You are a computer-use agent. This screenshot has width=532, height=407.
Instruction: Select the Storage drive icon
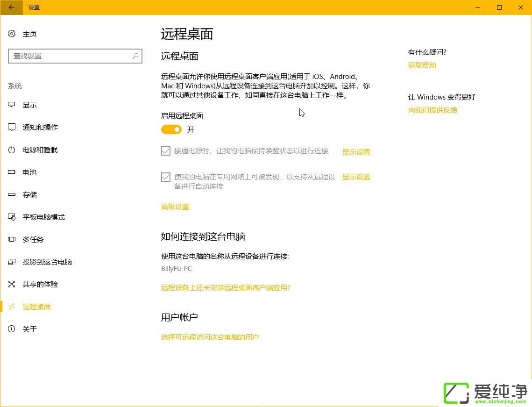tap(12, 195)
